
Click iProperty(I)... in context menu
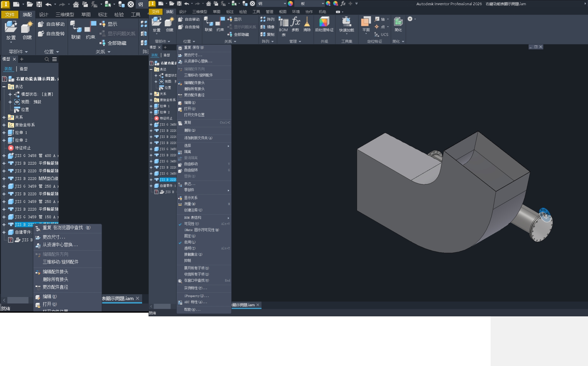(204, 296)
